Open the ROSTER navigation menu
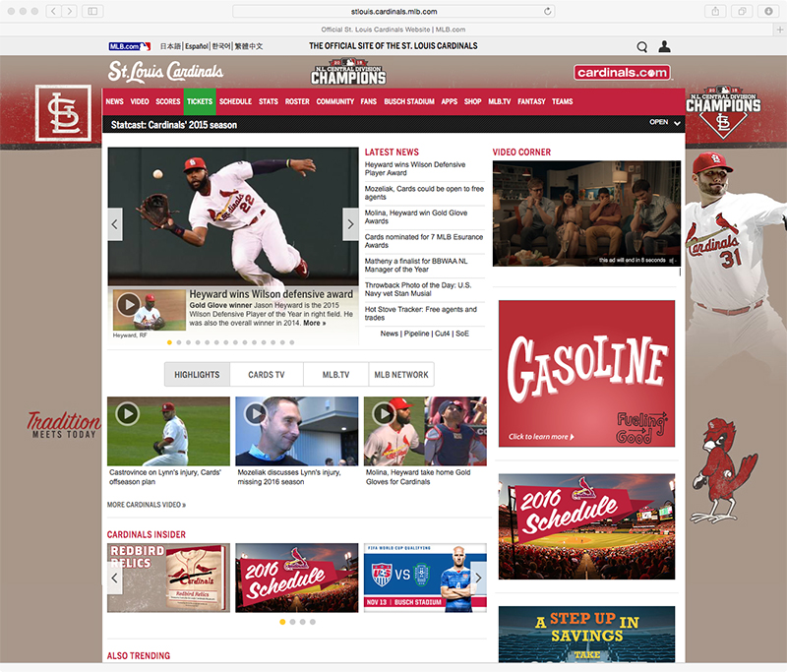Viewport: 787px width, 672px height. [x=297, y=101]
